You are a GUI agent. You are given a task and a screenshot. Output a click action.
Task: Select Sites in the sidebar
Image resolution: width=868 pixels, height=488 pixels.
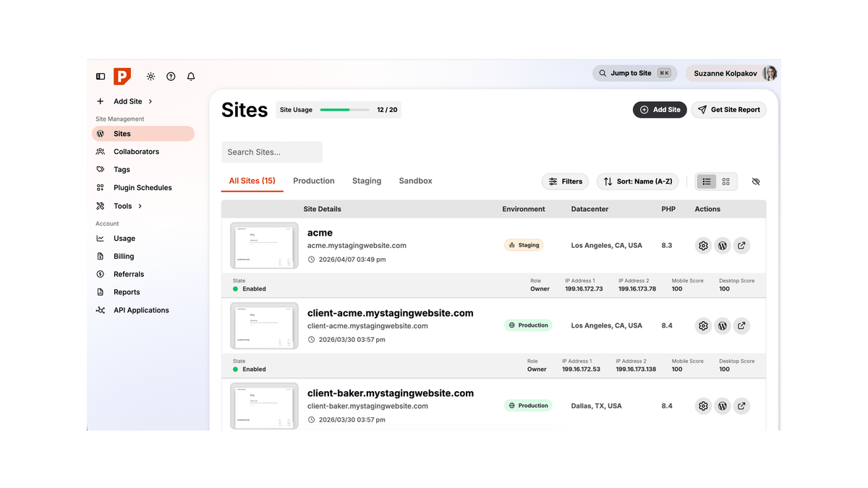click(x=143, y=134)
